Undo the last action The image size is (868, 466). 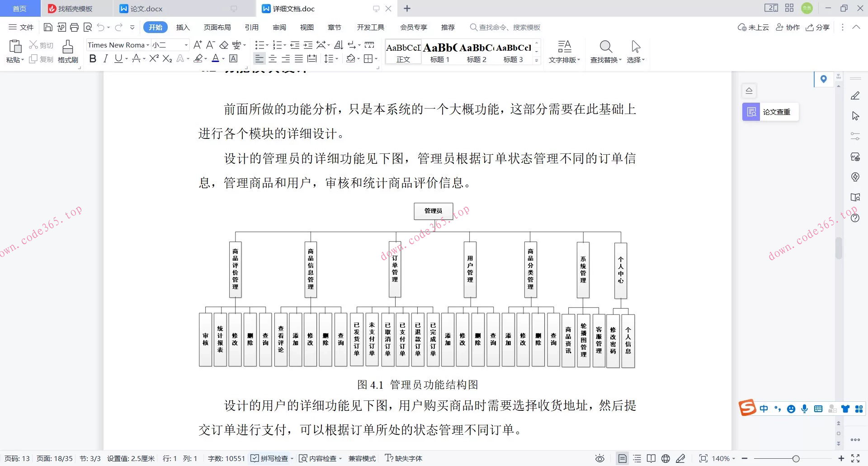point(101,27)
